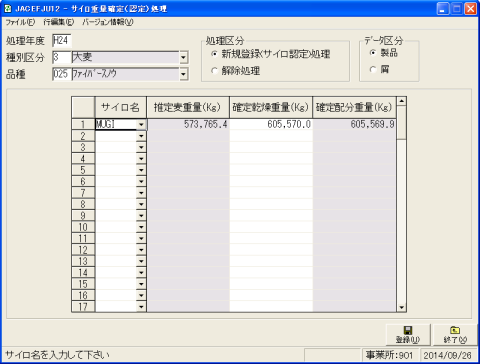Close the JACEFJU12 window

[470, 9]
